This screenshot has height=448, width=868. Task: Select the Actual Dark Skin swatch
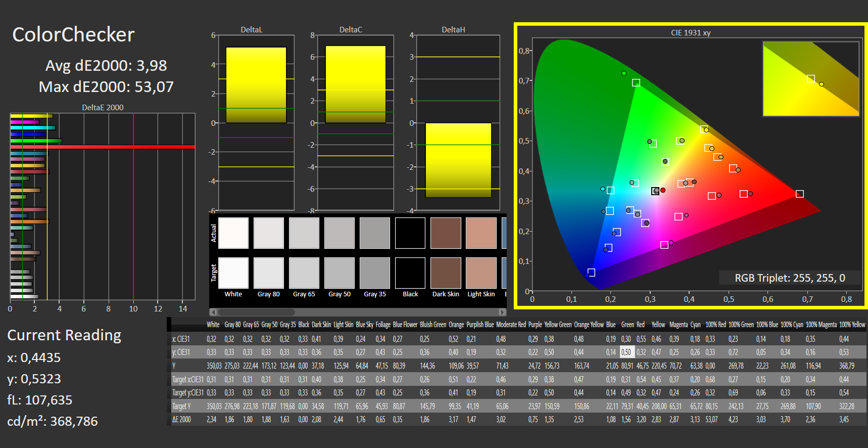tap(446, 233)
